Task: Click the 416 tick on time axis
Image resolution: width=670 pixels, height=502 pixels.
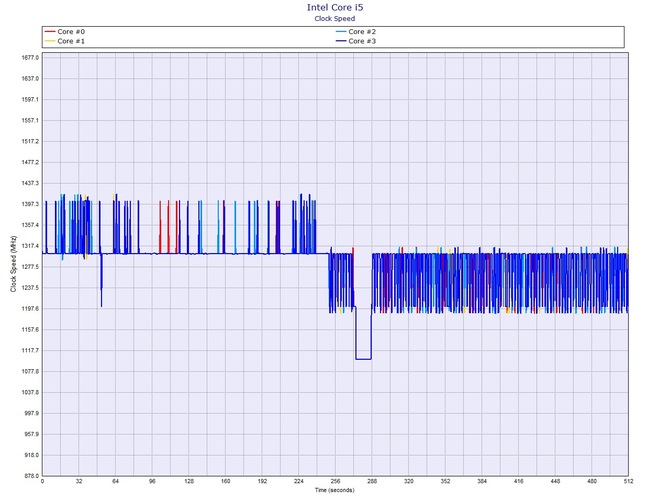Action: pos(519,481)
